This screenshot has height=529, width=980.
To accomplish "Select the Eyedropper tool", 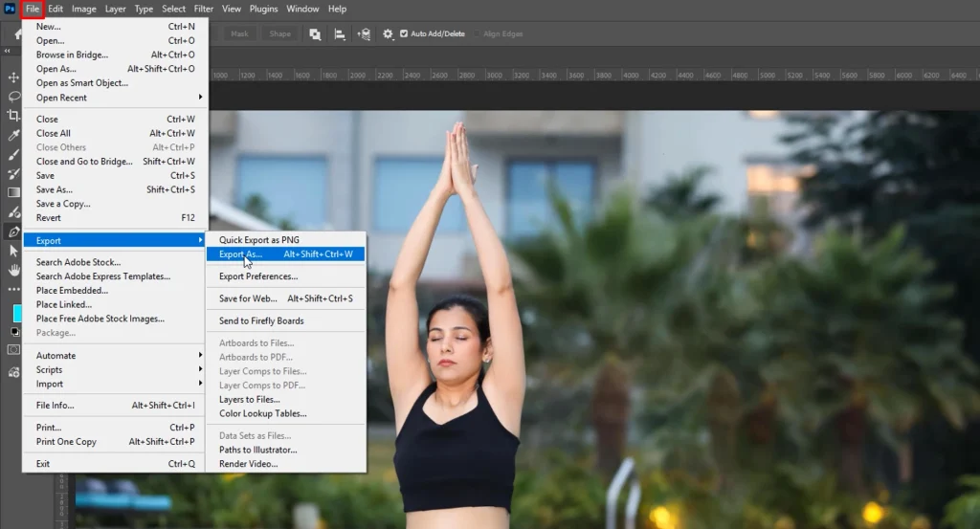I will click(13, 135).
